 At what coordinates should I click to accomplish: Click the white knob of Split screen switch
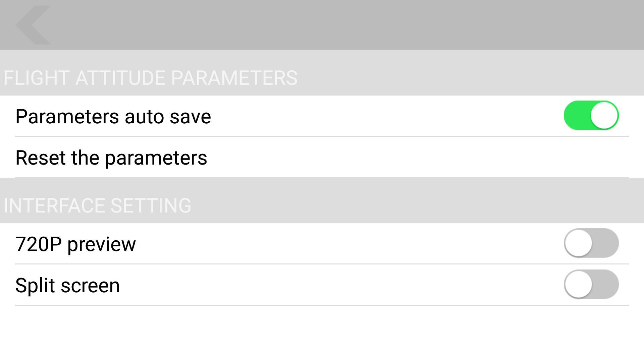(x=578, y=285)
